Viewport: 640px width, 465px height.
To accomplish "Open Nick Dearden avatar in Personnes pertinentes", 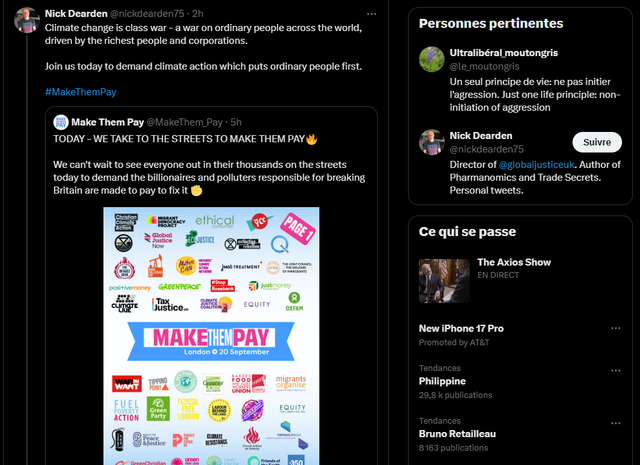I will 431,142.
